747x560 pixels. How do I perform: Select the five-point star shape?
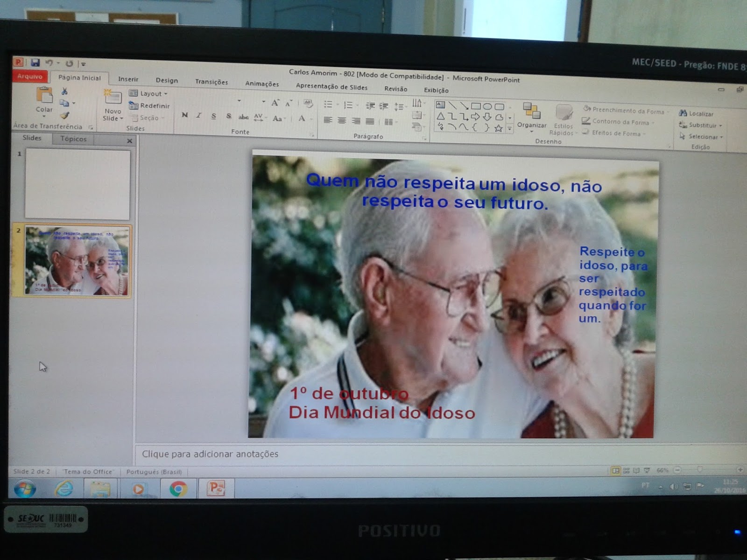pyautogui.click(x=499, y=128)
